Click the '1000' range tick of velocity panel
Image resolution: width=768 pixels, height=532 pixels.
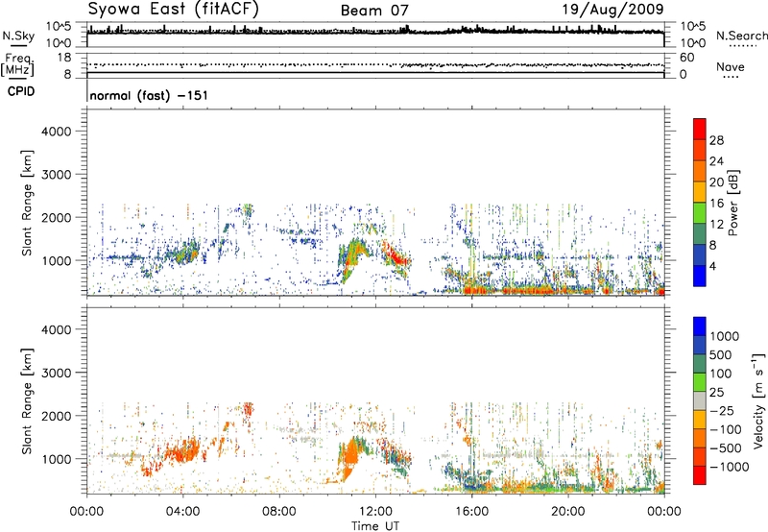click(57, 459)
